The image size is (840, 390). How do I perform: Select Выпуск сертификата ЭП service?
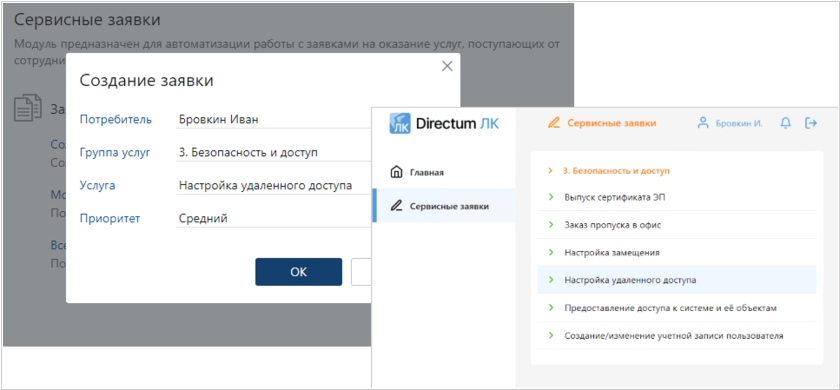(x=677, y=197)
